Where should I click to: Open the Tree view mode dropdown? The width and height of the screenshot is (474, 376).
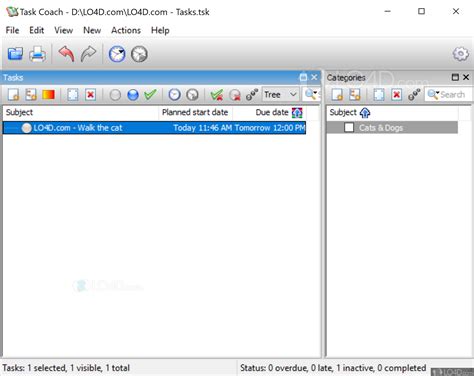(x=280, y=95)
